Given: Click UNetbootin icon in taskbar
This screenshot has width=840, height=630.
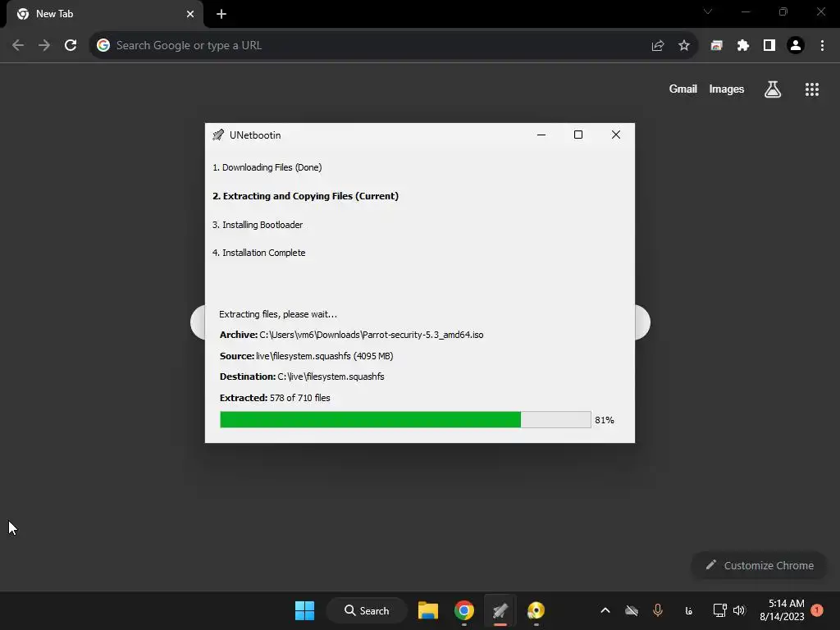Looking at the screenshot, I should point(500,610).
